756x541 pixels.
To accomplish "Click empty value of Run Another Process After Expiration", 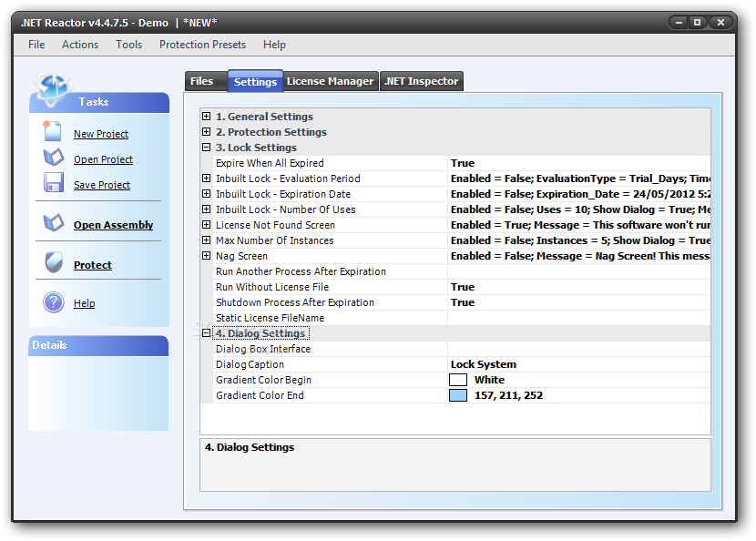I will pyautogui.click(x=579, y=271).
